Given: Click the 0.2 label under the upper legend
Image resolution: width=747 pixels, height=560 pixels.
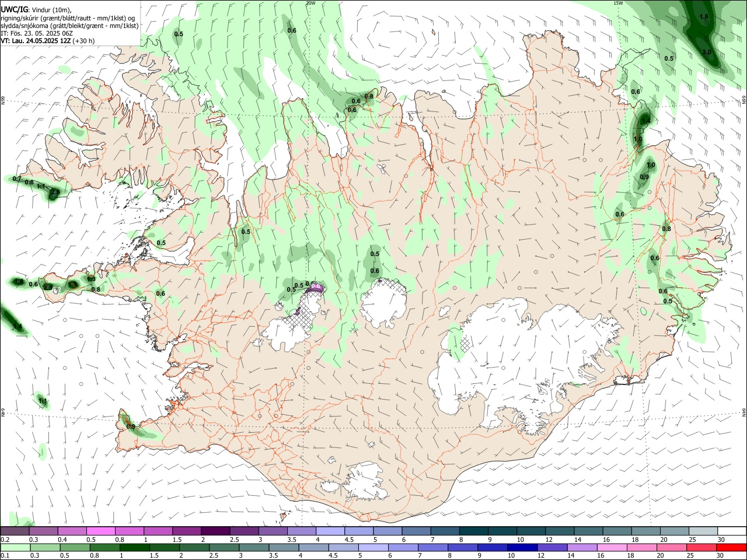Looking at the screenshot, I should pos(4,540).
